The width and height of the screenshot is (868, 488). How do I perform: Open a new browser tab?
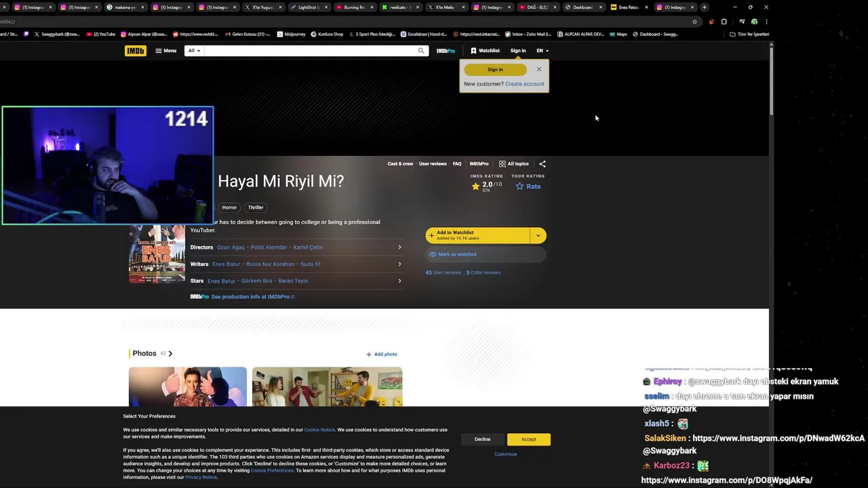705,7
